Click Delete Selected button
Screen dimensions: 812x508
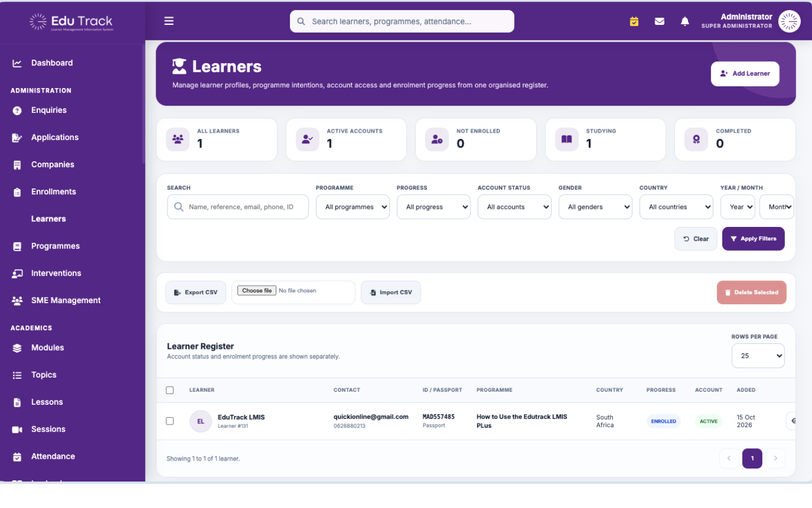point(751,292)
